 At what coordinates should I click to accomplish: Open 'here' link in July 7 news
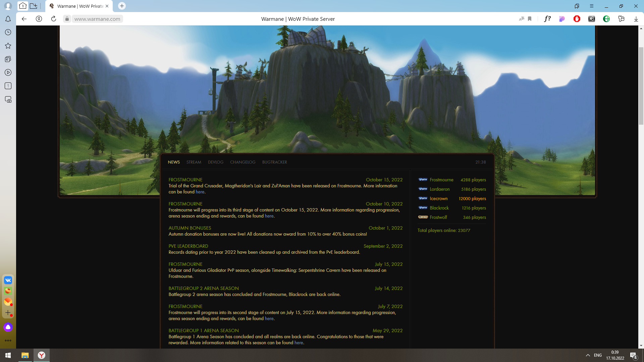(x=269, y=319)
